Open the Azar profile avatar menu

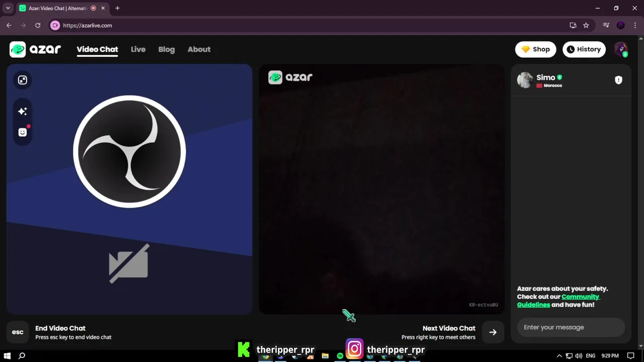click(x=621, y=49)
